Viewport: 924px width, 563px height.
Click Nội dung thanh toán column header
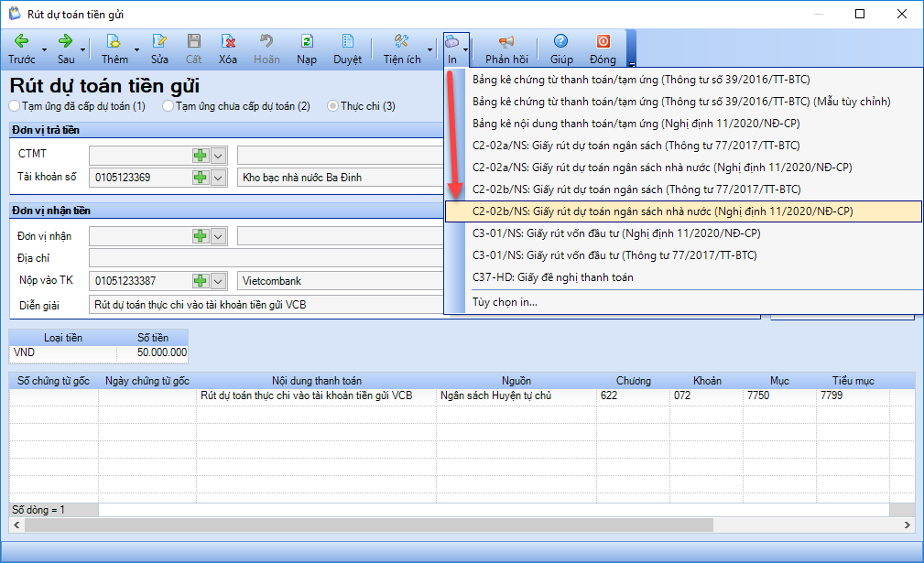click(317, 381)
